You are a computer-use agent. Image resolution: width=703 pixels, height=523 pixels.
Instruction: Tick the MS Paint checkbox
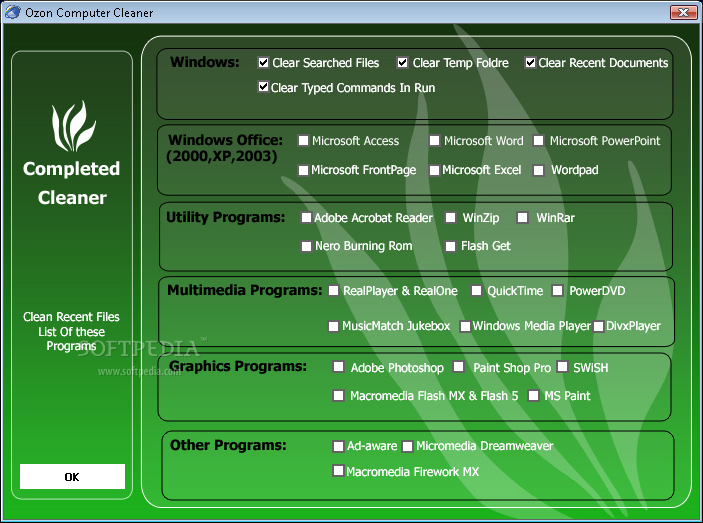[x=533, y=396]
